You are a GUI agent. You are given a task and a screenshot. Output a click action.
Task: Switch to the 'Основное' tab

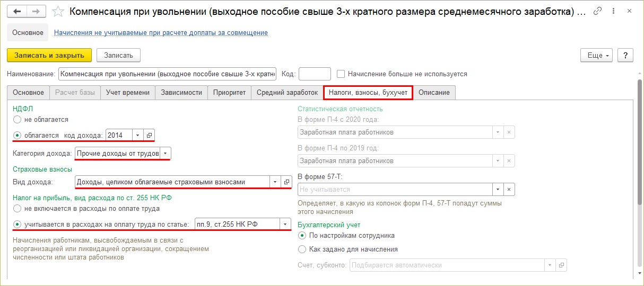coord(29,92)
